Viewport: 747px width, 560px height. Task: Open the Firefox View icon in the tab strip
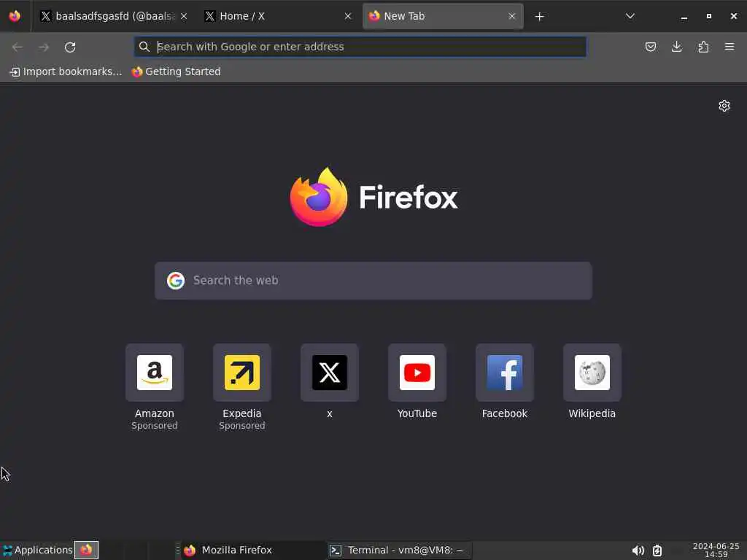tap(15, 16)
